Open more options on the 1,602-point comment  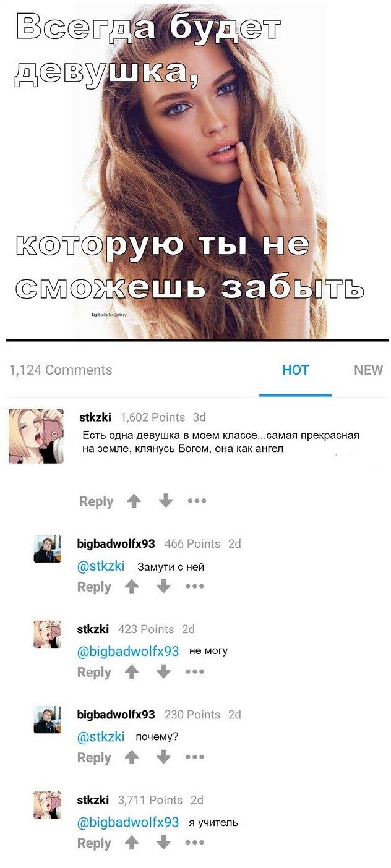[x=197, y=501]
